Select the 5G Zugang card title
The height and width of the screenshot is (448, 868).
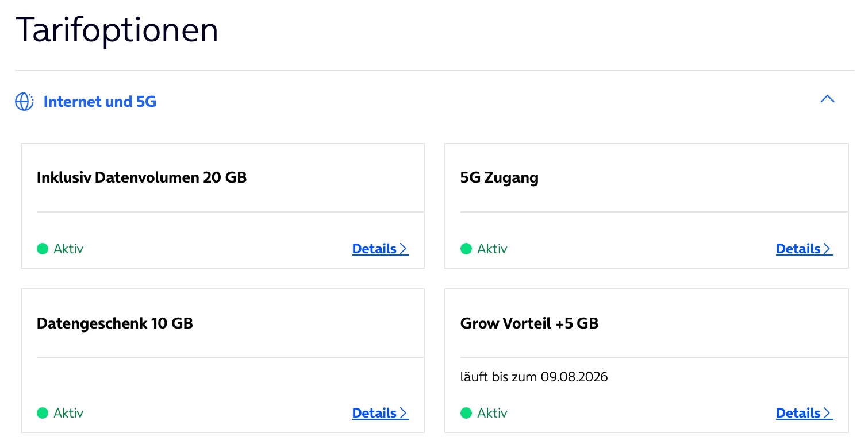pos(499,177)
